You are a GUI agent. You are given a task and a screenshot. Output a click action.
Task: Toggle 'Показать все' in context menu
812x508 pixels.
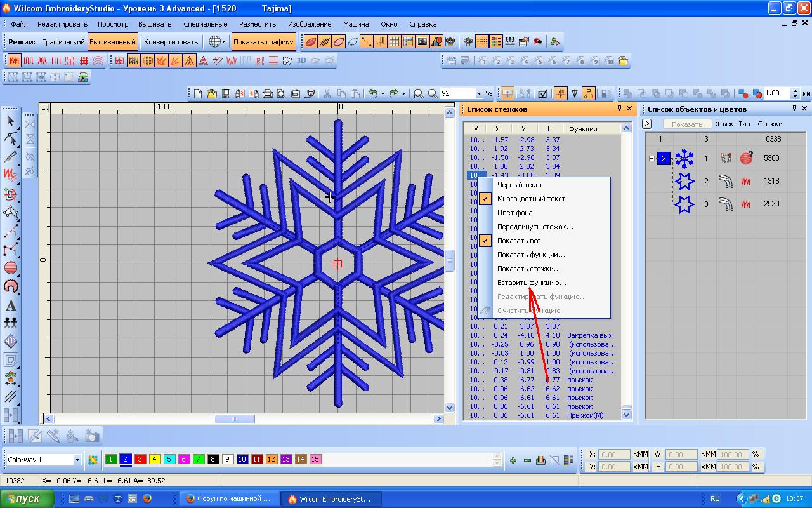[519, 241]
